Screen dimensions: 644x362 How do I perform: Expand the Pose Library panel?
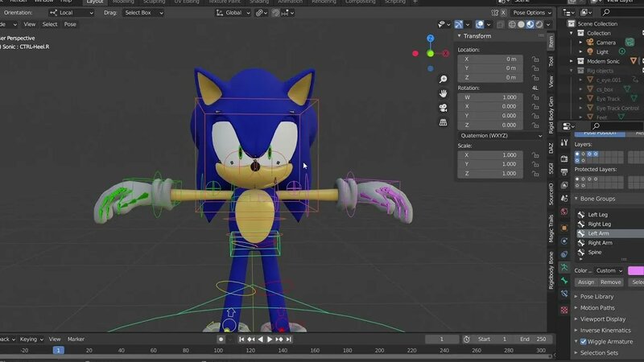pyautogui.click(x=576, y=297)
